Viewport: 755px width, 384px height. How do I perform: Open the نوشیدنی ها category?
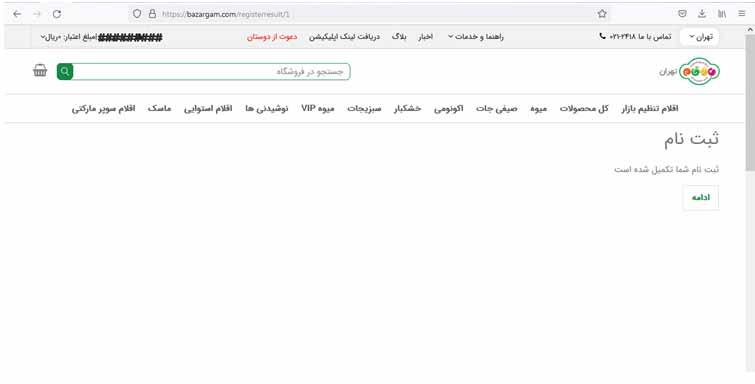pyautogui.click(x=266, y=108)
